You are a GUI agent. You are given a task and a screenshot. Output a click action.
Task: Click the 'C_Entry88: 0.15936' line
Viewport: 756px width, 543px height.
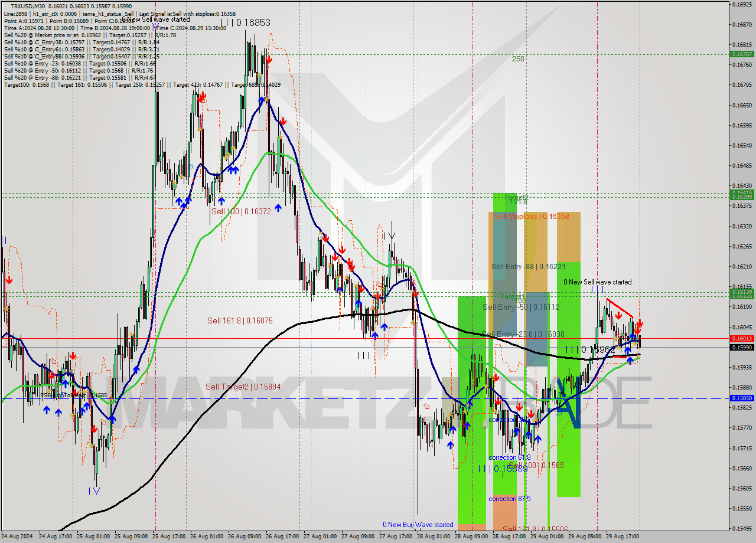pos(82,56)
